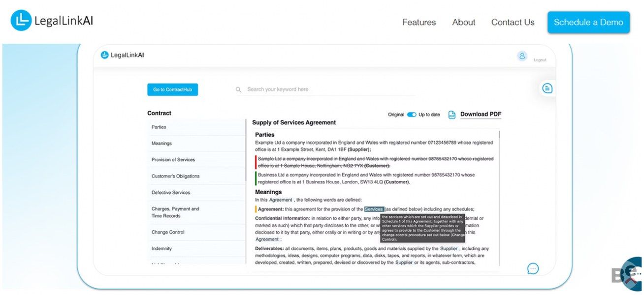Click the Original label beside the switch
This screenshot has height=295, width=644.
click(396, 115)
